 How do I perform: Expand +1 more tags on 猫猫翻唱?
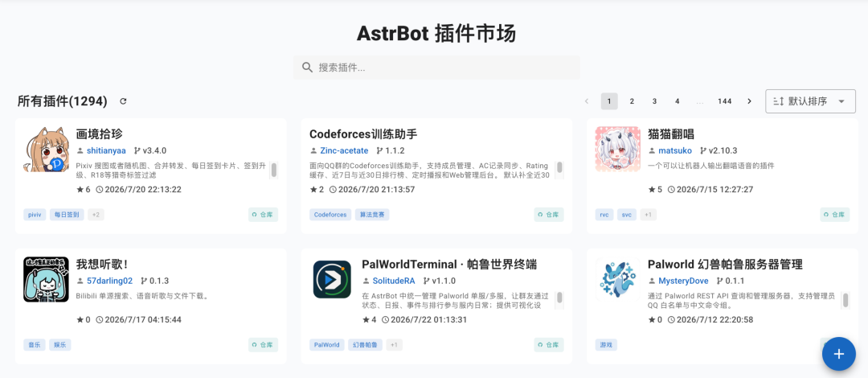point(649,215)
